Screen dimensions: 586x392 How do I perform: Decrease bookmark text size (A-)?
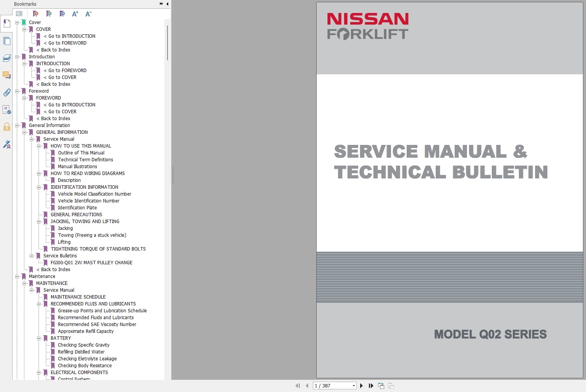88,14
